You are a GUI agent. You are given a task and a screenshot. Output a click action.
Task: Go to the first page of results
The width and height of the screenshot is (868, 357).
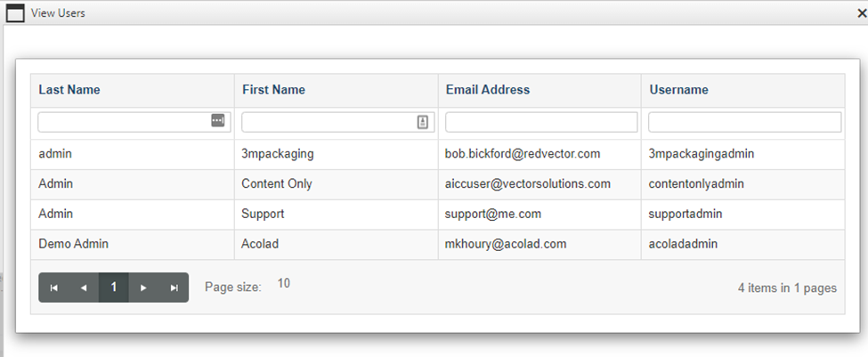tap(54, 288)
